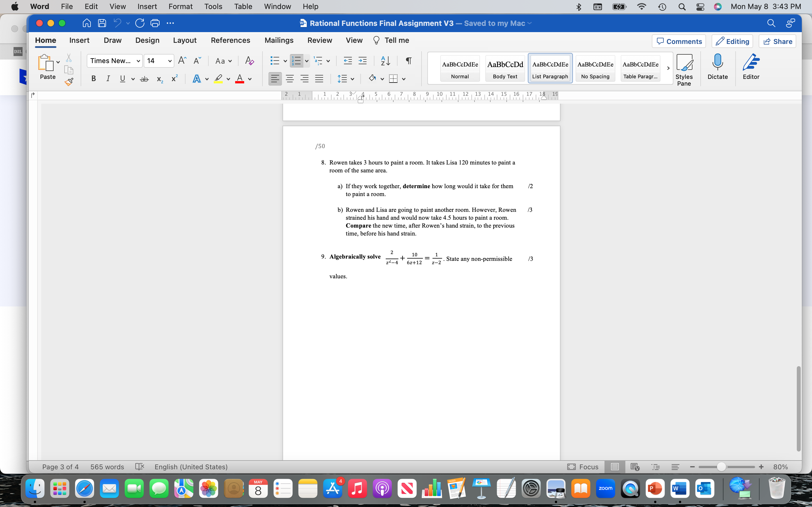Open the Table menu in menu bar

(x=242, y=6)
